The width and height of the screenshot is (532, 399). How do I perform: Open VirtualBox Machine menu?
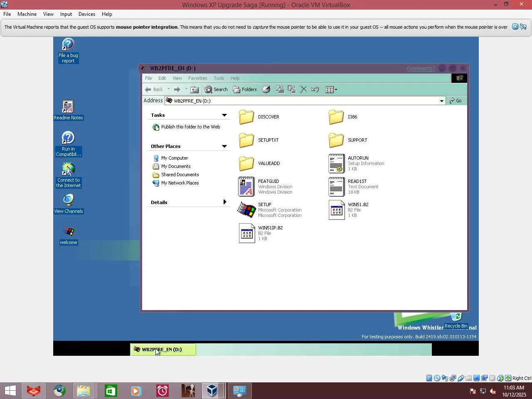coord(27,14)
